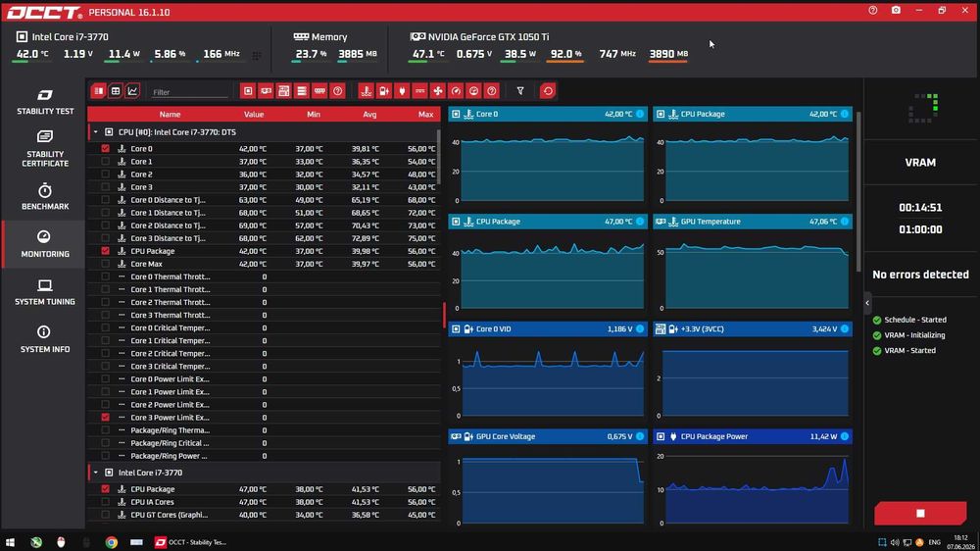The width and height of the screenshot is (980, 551).
Task: Show only temperature sensors
Action: (367, 91)
